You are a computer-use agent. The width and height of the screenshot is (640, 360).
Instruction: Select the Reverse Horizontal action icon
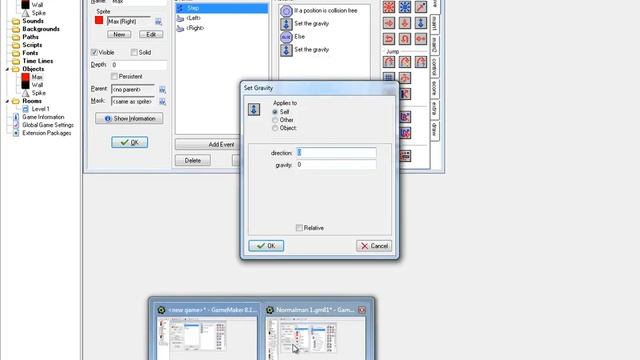[389, 39]
